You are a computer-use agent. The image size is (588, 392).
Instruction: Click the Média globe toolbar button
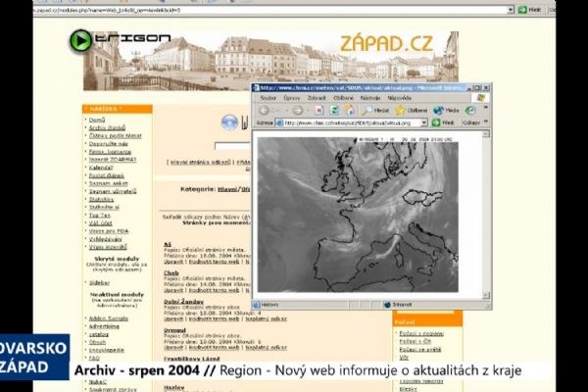[446, 111]
